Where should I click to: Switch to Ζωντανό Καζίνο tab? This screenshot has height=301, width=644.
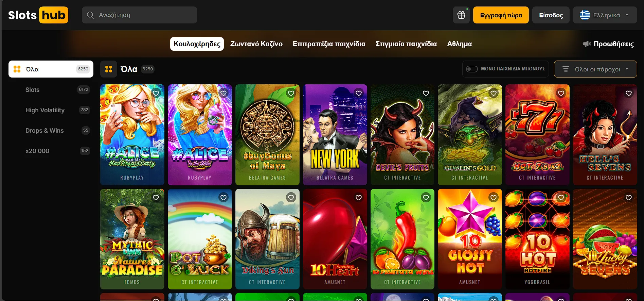point(256,44)
